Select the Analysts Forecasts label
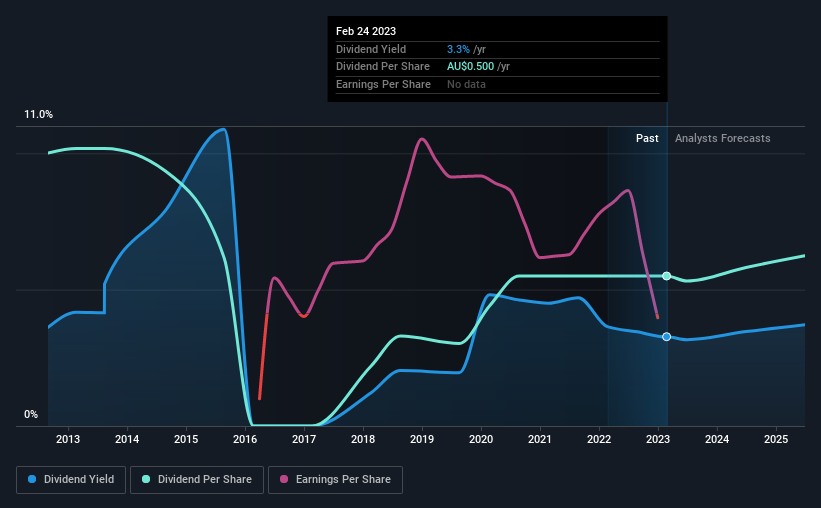 [x=723, y=138]
